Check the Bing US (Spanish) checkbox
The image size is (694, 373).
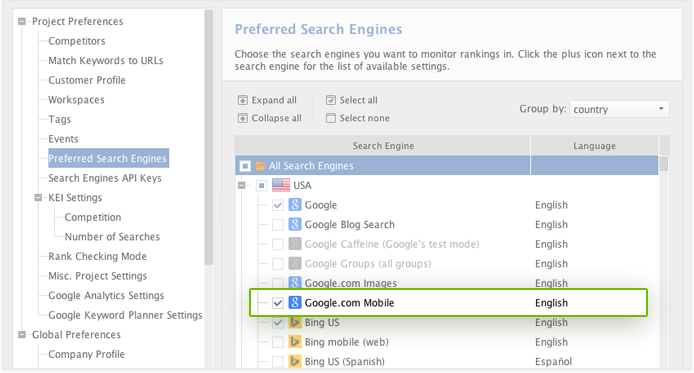(x=278, y=361)
